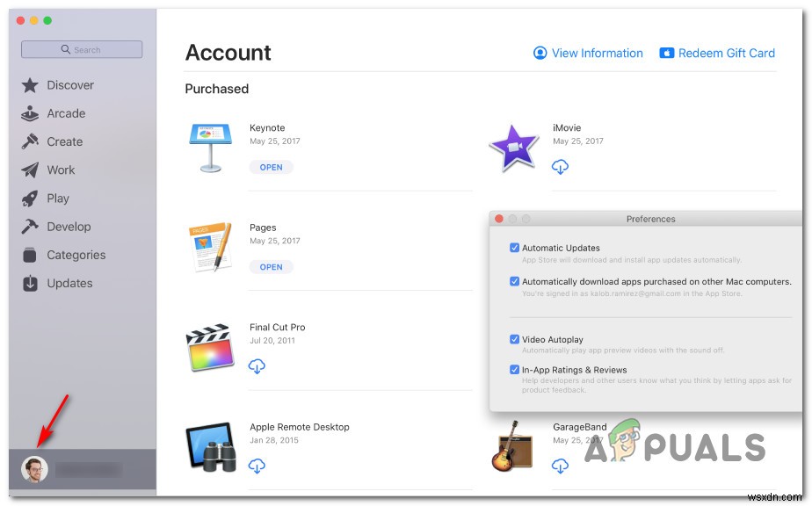
Task: Click the 'Jul 20, 2011' purchase date
Action: (272, 341)
